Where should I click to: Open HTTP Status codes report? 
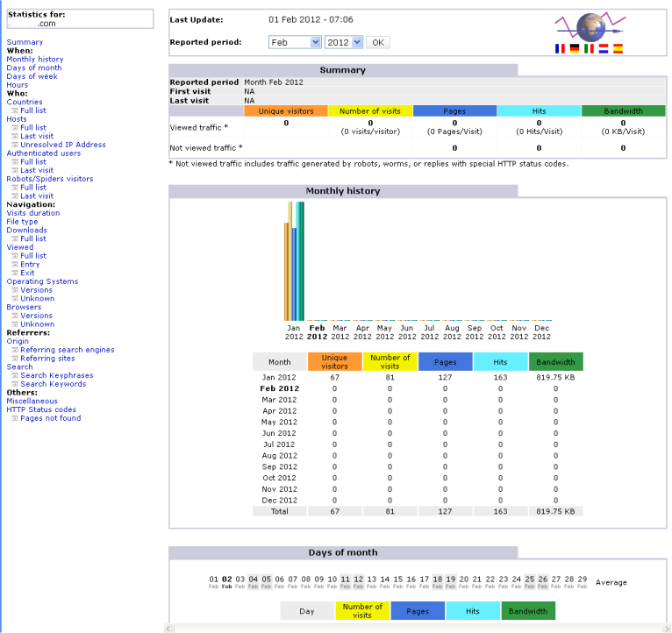coord(41,409)
